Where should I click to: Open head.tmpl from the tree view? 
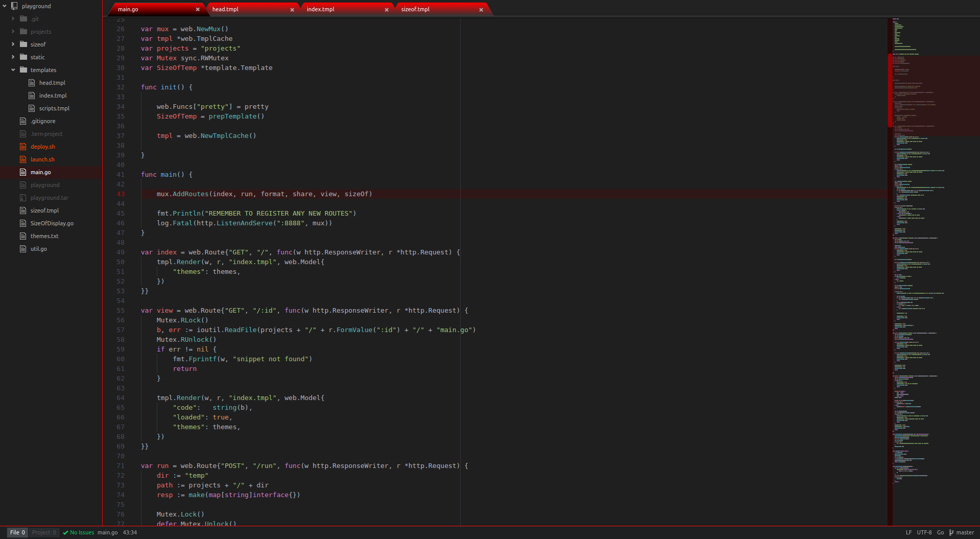coord(52,83)
